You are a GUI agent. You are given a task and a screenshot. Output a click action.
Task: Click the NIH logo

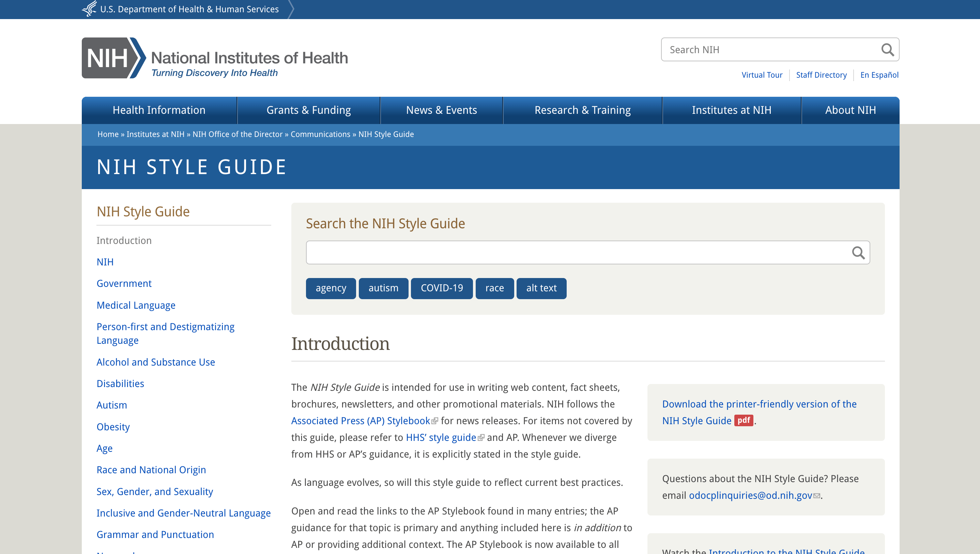click(215, 58)
